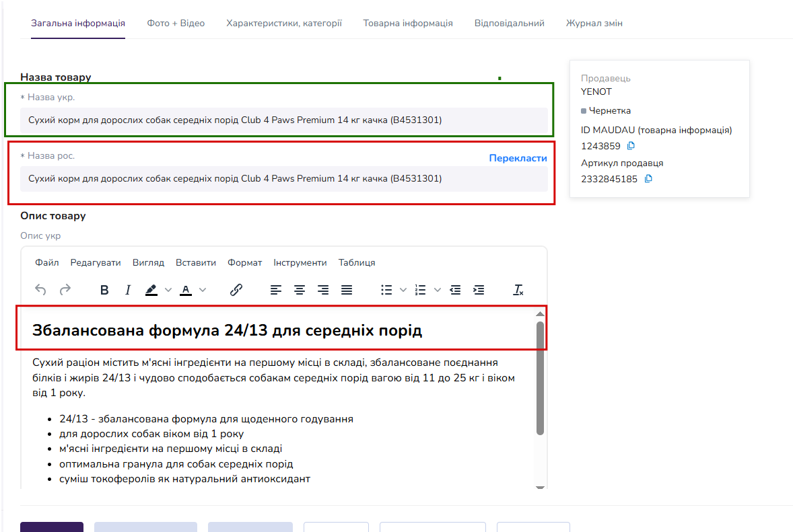Decrease the indent of the paragraph

(x=455, y=290)
